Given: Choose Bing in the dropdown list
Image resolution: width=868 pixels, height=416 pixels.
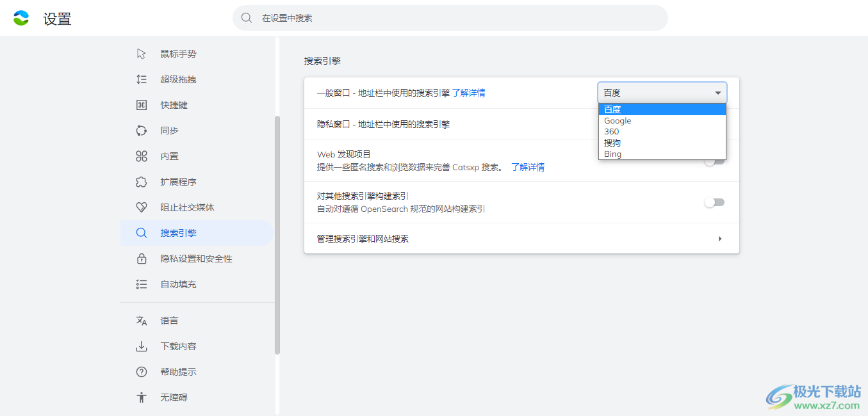Looking at the screenshot, I should click(x=613, y=154).
